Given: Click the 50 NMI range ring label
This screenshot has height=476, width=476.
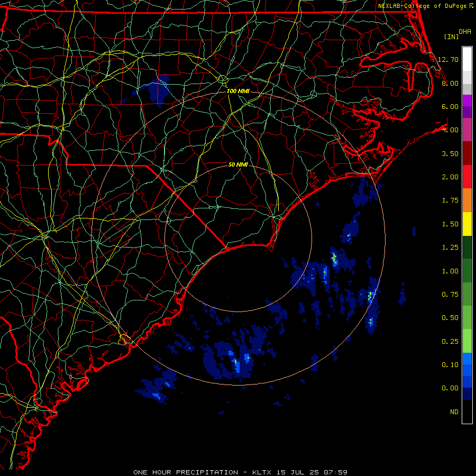Looking at the screenshot, I should click(x=238, y=164).
